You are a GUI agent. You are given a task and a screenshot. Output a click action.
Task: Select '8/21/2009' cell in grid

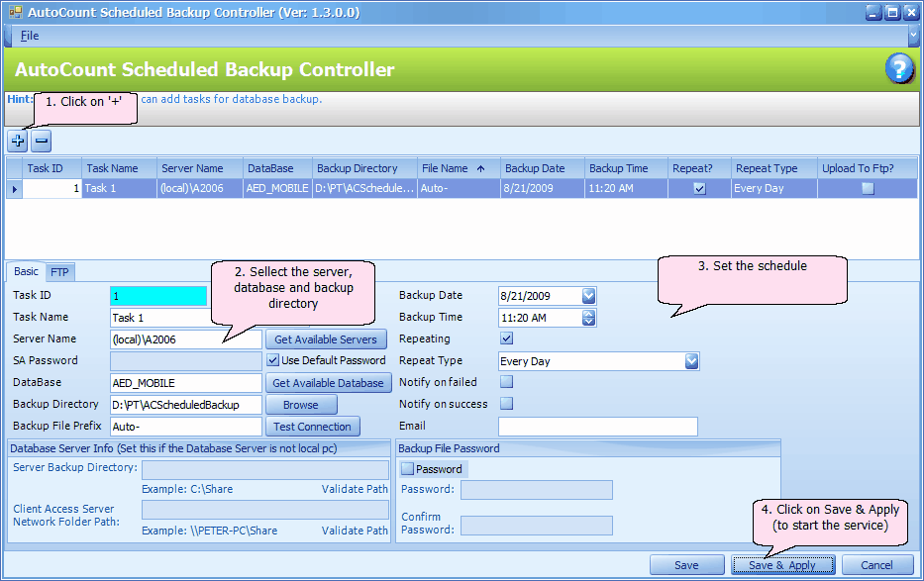(x=543, y=189)
